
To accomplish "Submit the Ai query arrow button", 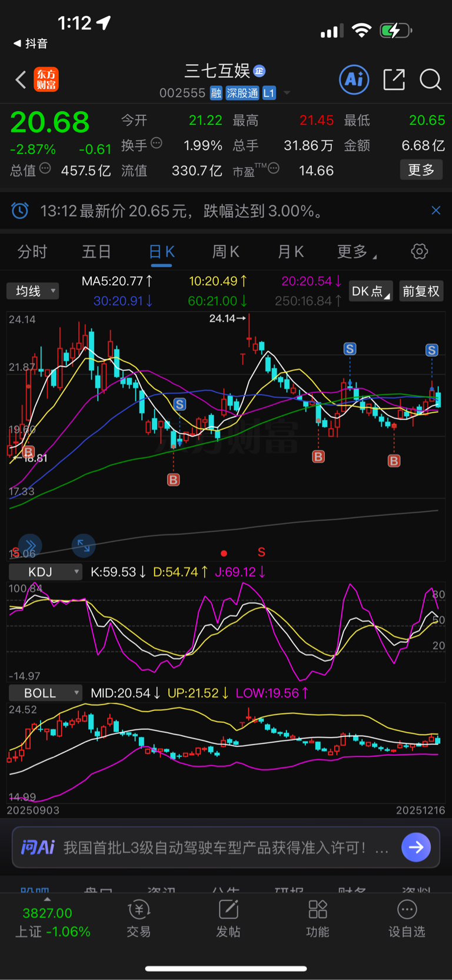I will (x=416, y=847).
